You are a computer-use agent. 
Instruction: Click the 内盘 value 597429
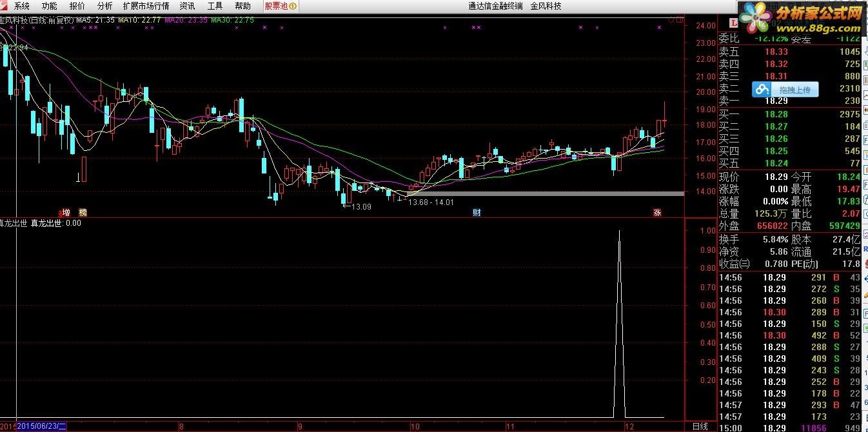point(844,226)
